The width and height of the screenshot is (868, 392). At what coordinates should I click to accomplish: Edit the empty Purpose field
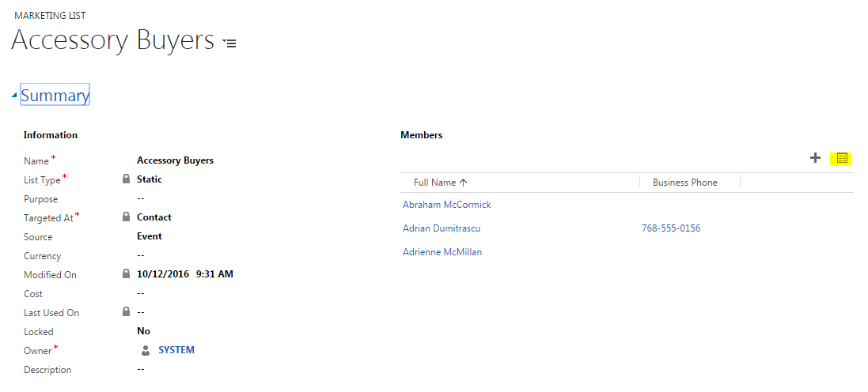click(x=141, y=198)
